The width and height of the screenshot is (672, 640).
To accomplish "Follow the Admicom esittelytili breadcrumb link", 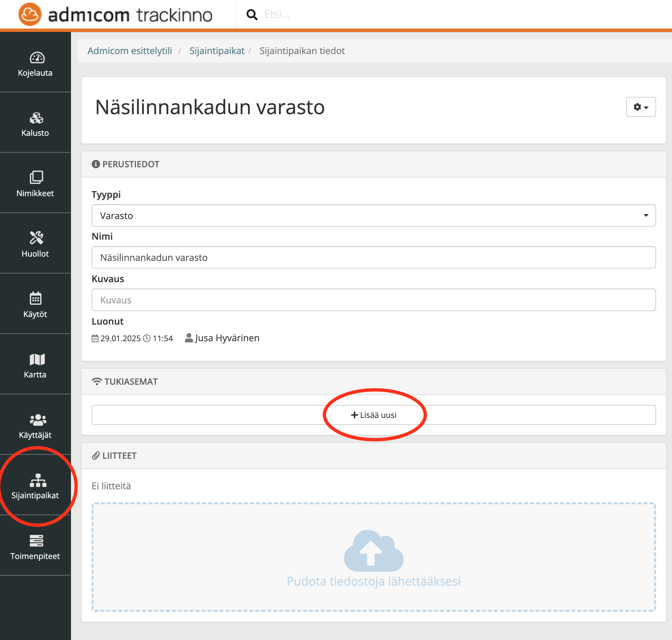I will pyautogui.click(x=130, y=51).
